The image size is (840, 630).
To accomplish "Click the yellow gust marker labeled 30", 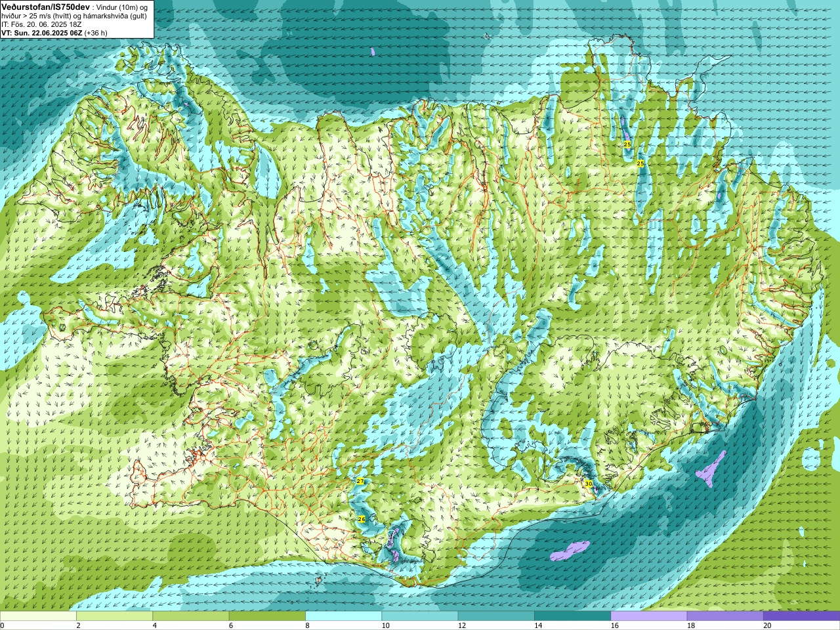I will [x=588, y=483].
